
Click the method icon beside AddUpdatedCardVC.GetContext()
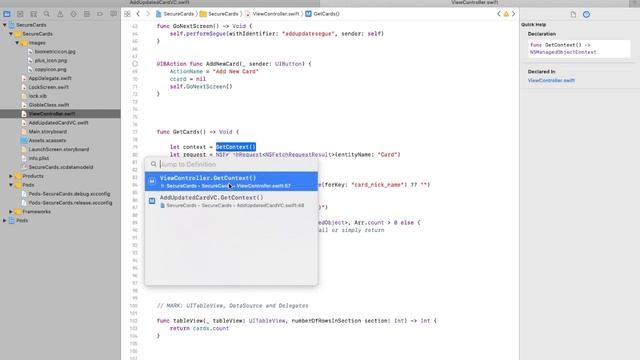coord(152,201)
